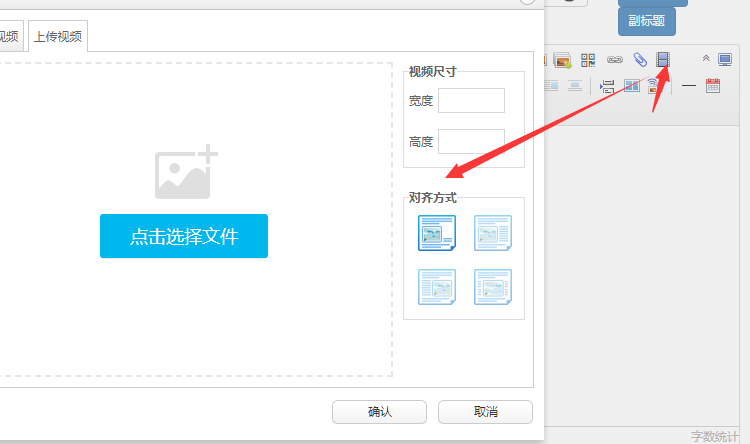Click the calendar date icon
The width and height of the screenshot is (750, 444).
tap(713, 86)
